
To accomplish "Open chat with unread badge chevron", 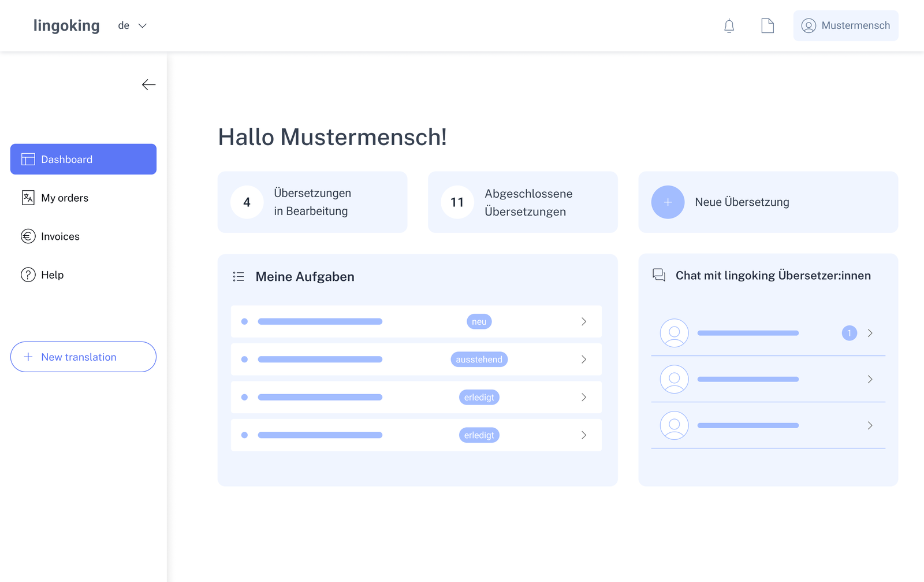I will pos(870,333).
